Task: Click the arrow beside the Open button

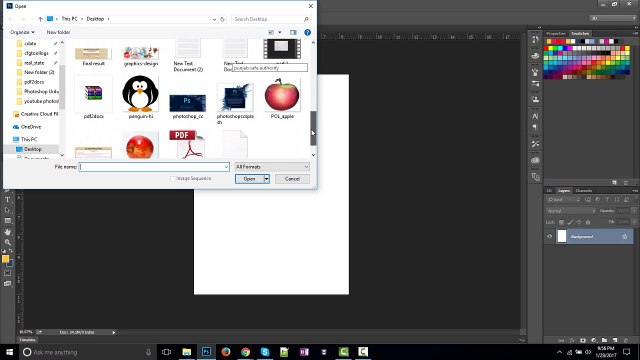Action: pos(267,179)
